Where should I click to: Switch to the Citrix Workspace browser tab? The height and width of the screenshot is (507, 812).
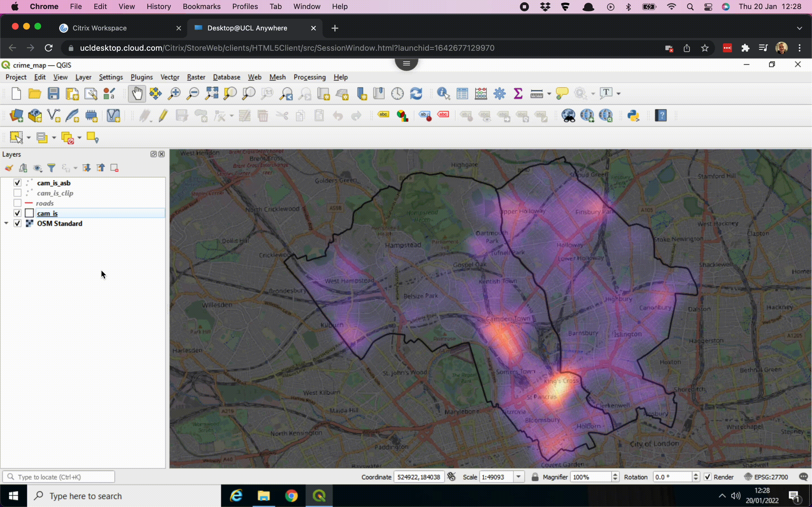99,28
